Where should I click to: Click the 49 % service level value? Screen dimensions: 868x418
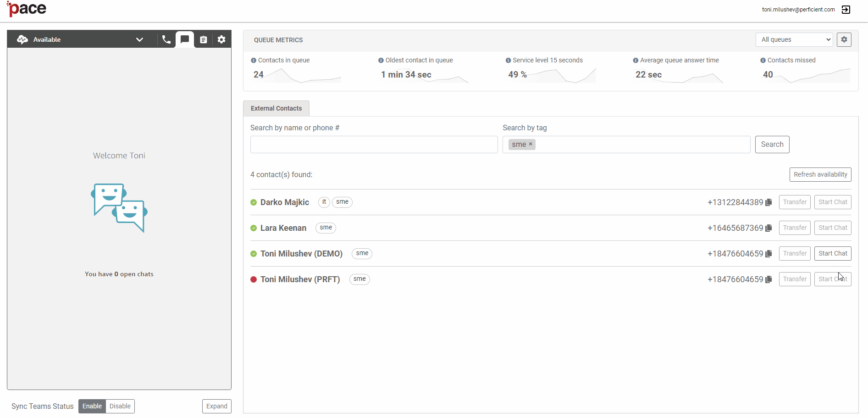coord(518,74)
